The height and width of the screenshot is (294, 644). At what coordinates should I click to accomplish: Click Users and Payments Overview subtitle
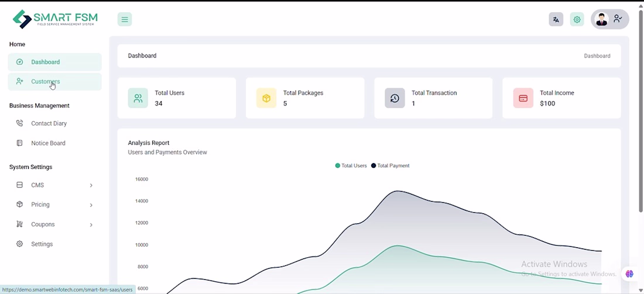pos(167,152)
